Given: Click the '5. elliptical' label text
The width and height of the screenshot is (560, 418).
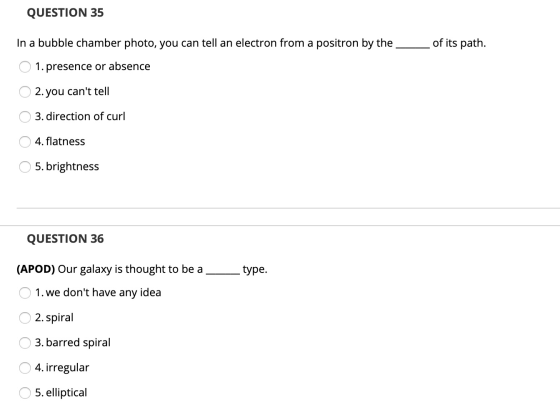Looking at the screenshot, I should coord(61,393).
